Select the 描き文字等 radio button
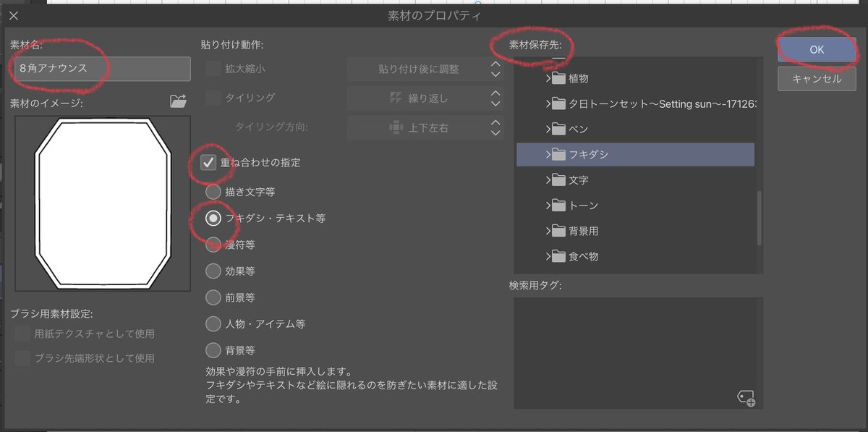Screen dimensions: 868x432 tap(213, 192)
